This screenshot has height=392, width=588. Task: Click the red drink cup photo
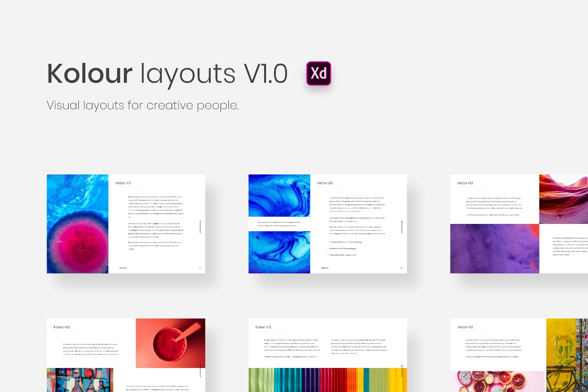click(x=170, y=343)
